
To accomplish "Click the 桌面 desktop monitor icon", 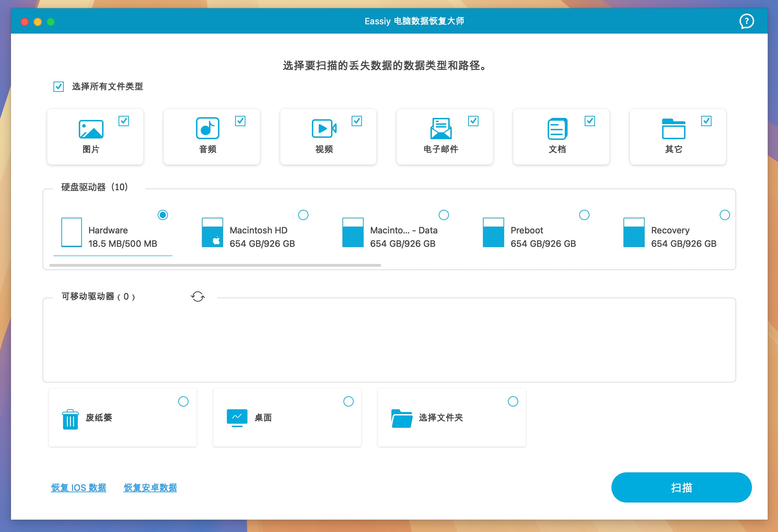I will pos(237,418).
